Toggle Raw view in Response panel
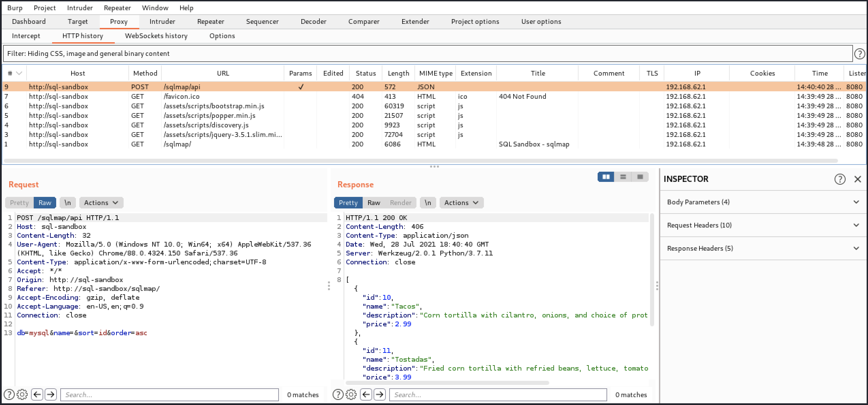This screenshot has width=868, height=405. (374, 203)
